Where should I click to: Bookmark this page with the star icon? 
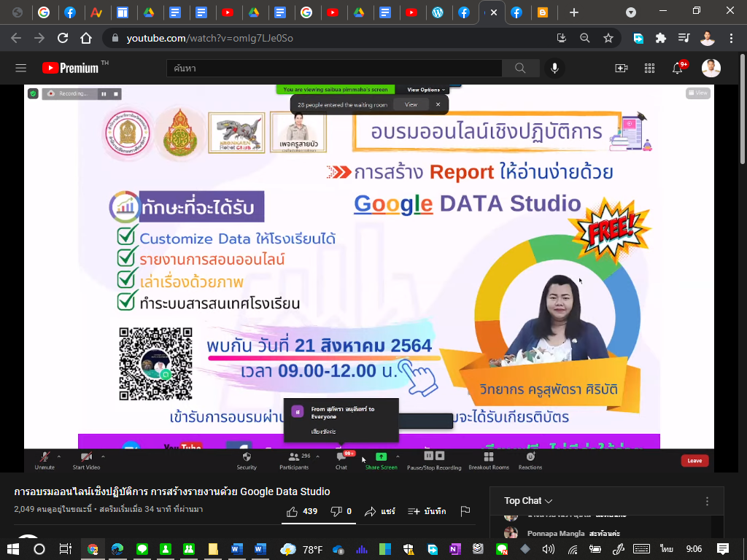608,38
